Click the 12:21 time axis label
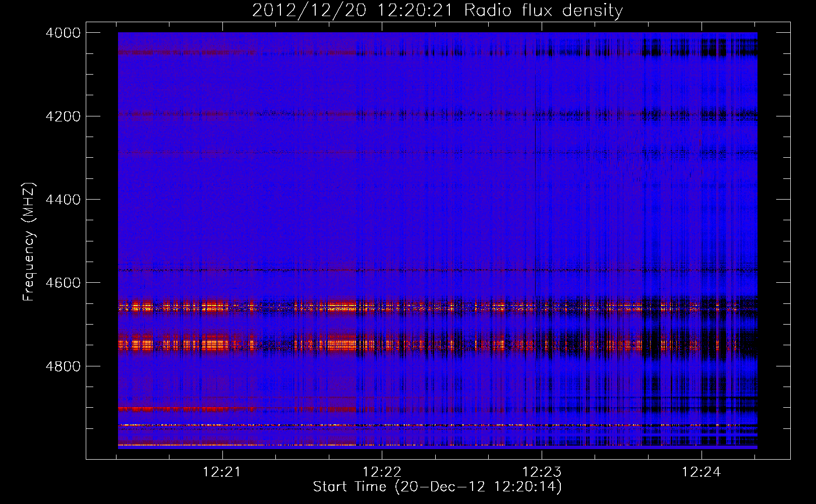The width and height of the screenshot is (816, 504). coord(222,472)
